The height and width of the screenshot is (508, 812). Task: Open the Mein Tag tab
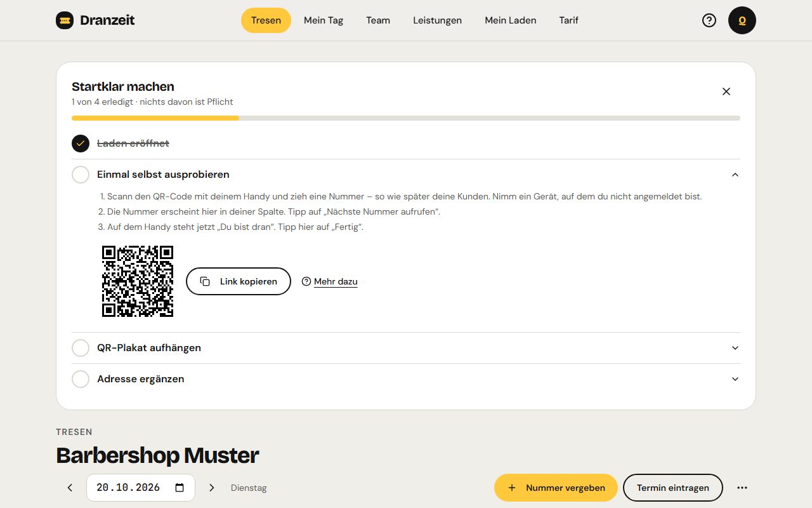click(324, 20)
